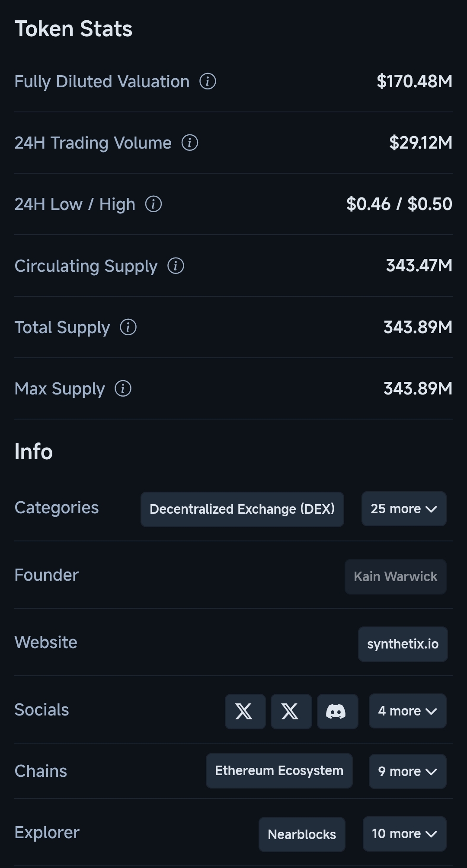Viewport: 467px width, 868px height.
Task: Click Total Supply info icon
Action: pos(128,327)
